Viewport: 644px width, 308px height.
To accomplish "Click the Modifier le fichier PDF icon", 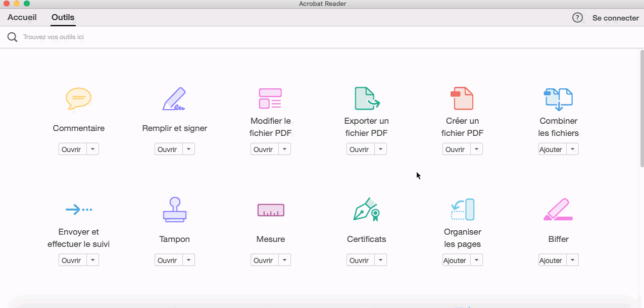I will click(270, 98).
